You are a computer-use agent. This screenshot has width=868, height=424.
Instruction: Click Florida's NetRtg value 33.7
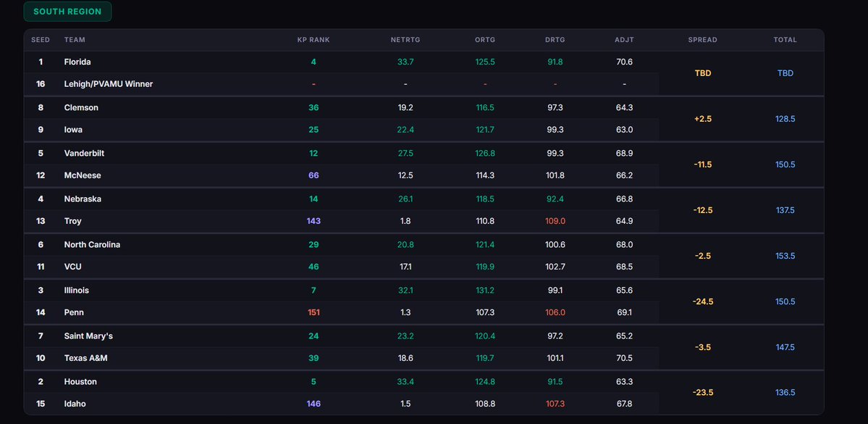point(405,62)
